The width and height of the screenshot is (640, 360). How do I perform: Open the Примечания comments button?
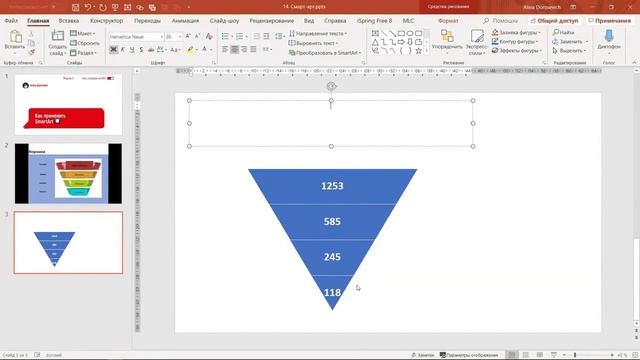click(610, 20)
